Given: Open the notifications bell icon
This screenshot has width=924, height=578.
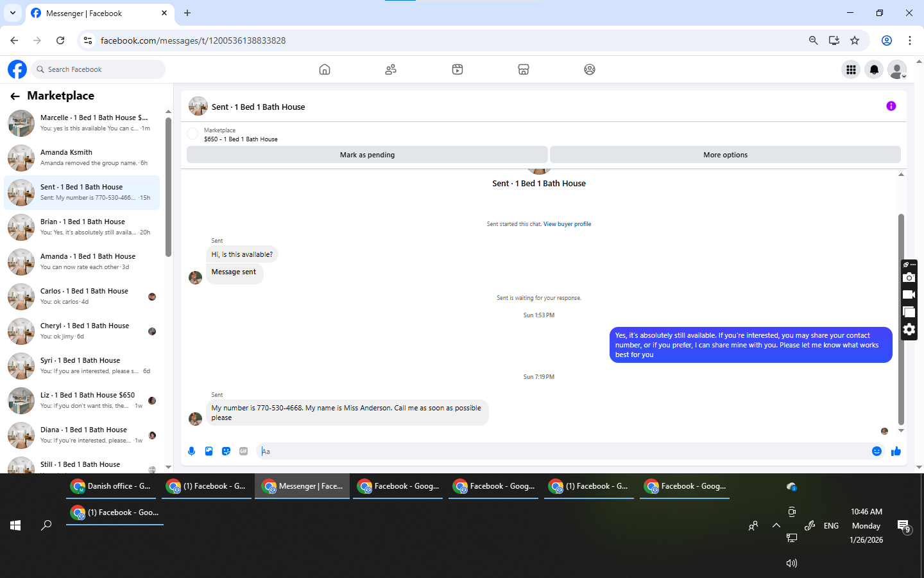Looking at the screenshot, I should click(x=874, y=69).
